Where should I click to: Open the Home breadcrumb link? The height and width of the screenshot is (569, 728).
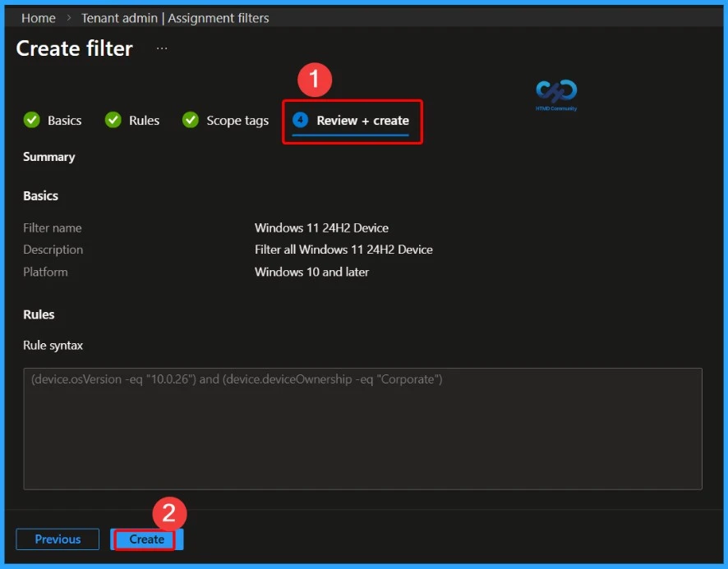click(x=38, y=17)
